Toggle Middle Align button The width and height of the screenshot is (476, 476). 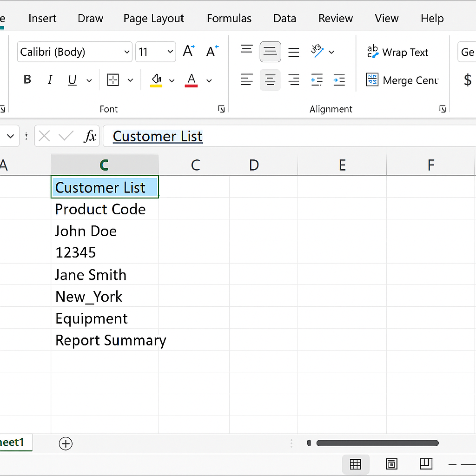coord(270,52)
